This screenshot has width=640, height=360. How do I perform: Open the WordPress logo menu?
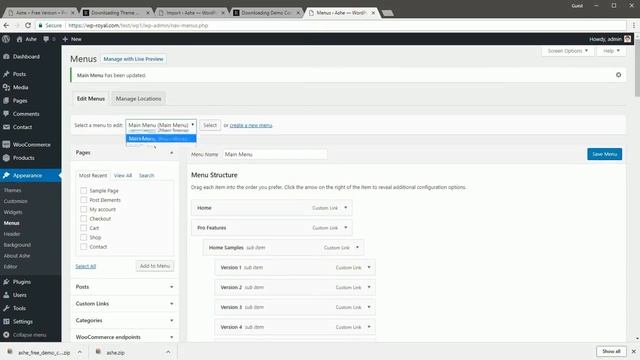pos(6,39)
